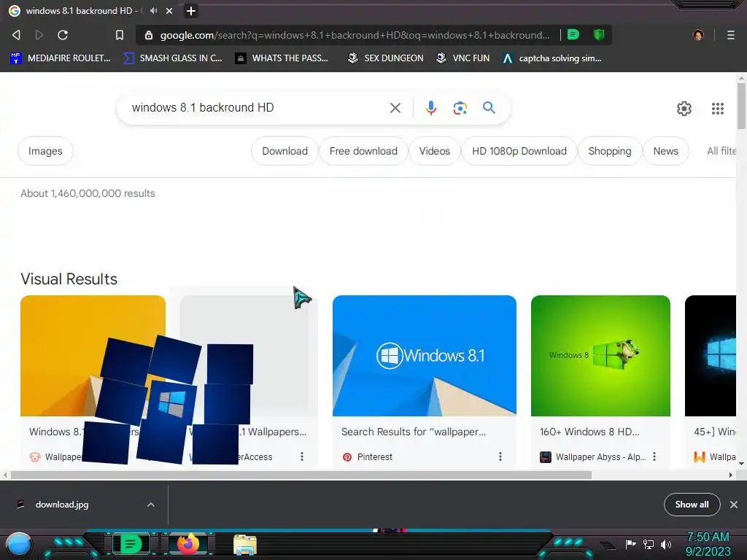Click the Wallpaper Abyss source icon
Screen dimensions: 747x560
546,457
